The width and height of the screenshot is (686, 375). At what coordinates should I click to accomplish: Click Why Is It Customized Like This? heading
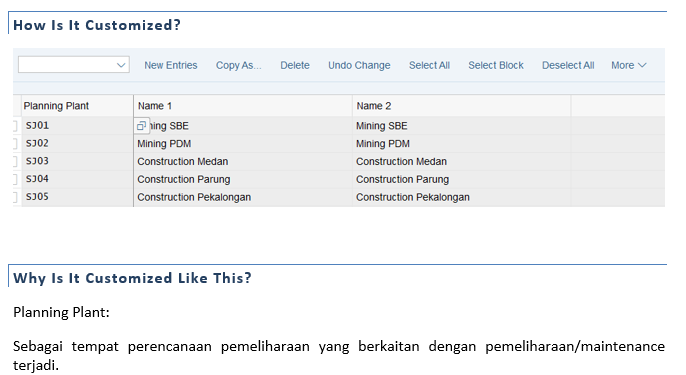tap(133, 278)
